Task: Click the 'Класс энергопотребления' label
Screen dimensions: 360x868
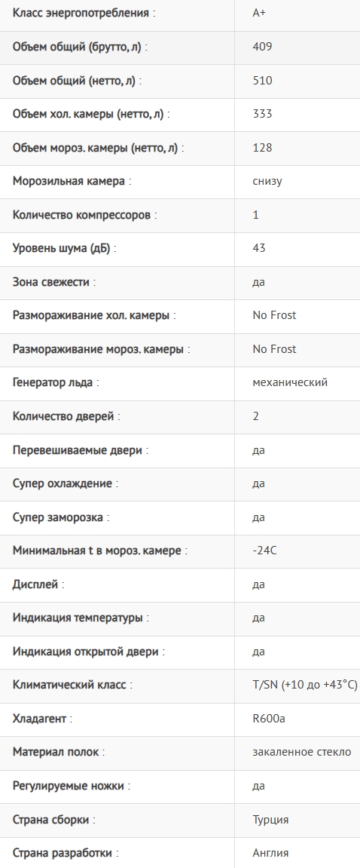Action: click(x=81, y=13)
